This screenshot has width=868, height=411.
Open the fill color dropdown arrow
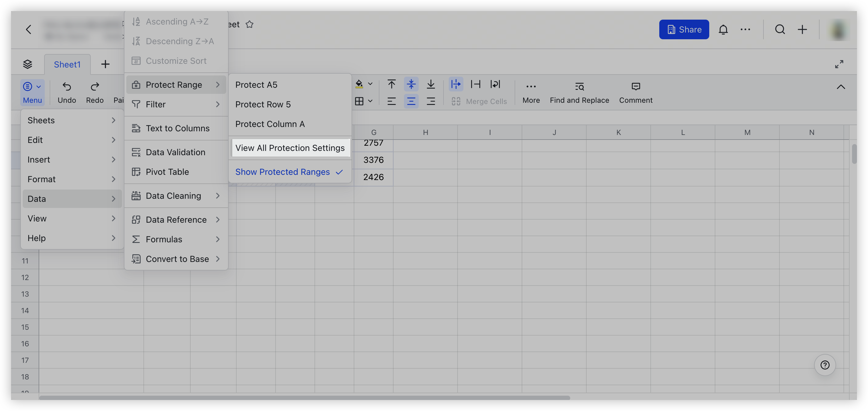tap(371, 84)
